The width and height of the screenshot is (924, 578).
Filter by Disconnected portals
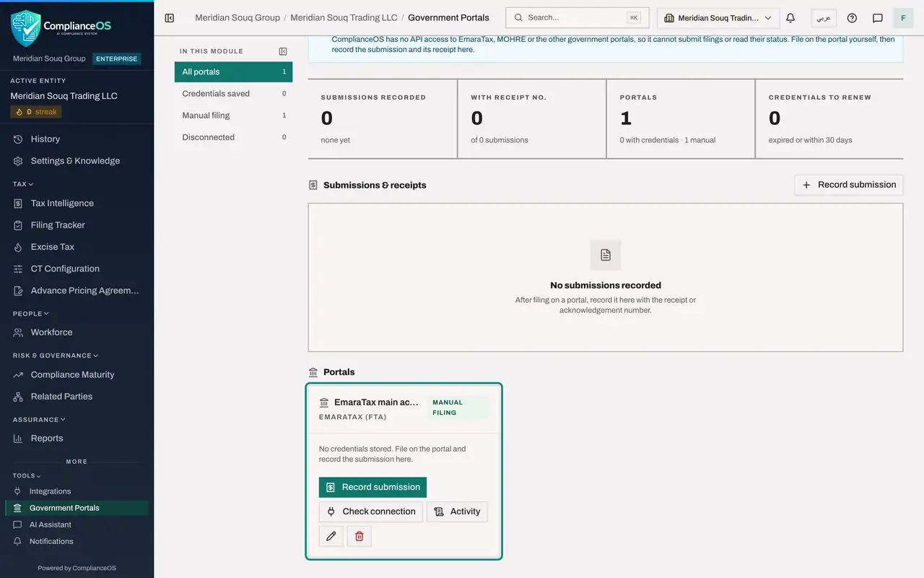[x=233, y=137]
